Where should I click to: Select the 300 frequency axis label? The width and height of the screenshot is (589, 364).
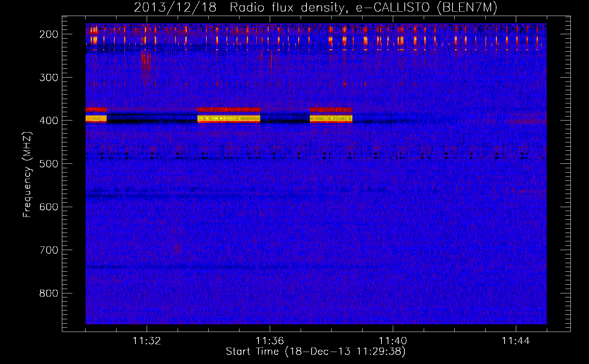click(x=49, y=78)
